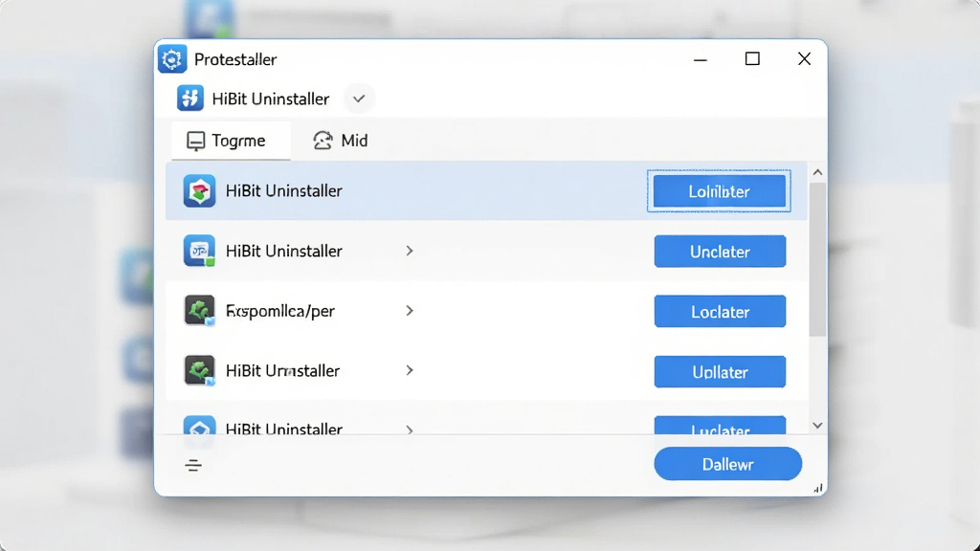Click the Luclater button in bottom row
Viewport: 980px width, 551px height.
coord(720,426)
